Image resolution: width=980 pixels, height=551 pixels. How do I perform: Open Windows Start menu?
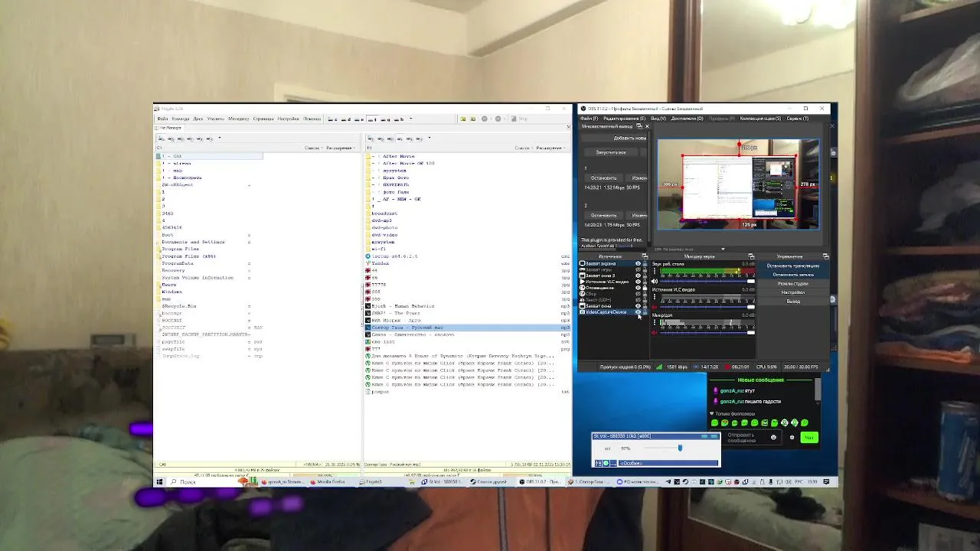point(159,482)
